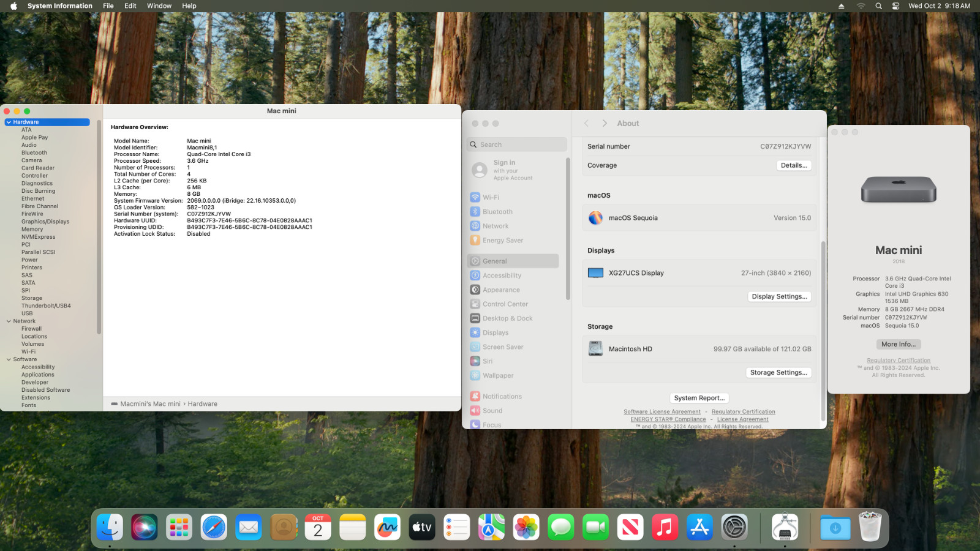Launch Safari from the Dock
Screen dimensions: 980x551
214,527
